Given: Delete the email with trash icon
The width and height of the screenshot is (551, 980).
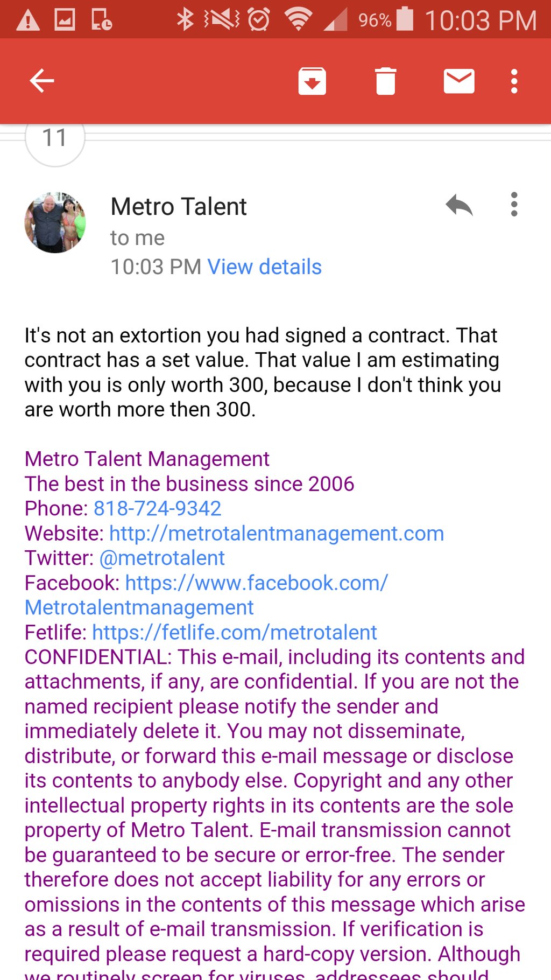Looking at the screenshot, I should tap(385, 81).
